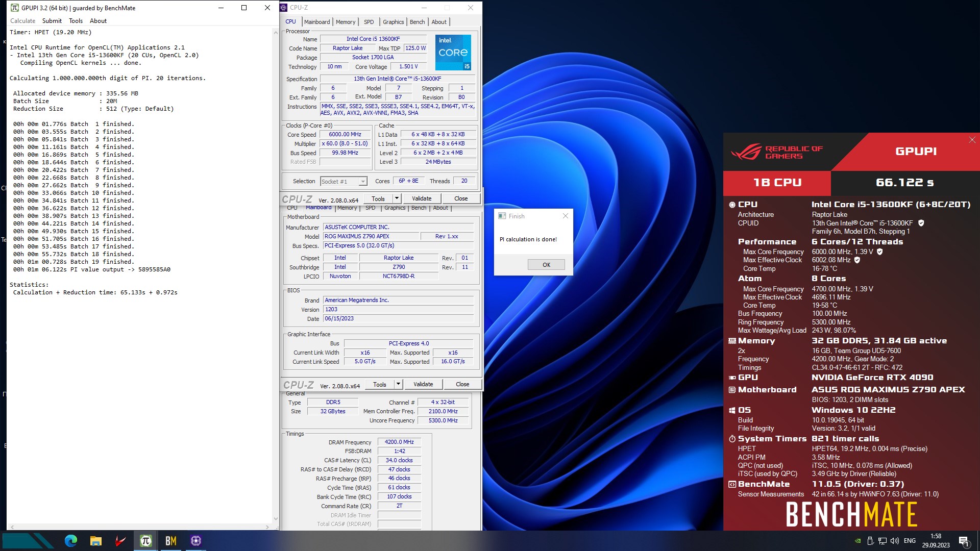
Task: Click the ENG language indicator
Action: click(910, 541)
